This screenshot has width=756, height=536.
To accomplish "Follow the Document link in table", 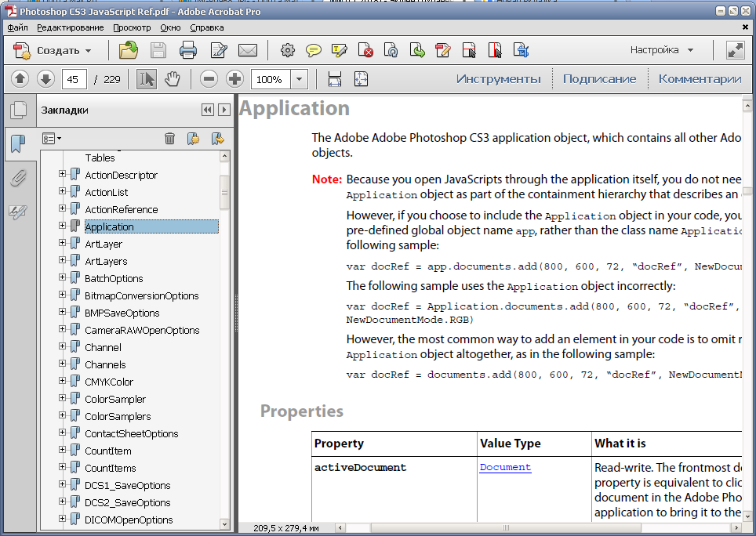I will 505,467.
